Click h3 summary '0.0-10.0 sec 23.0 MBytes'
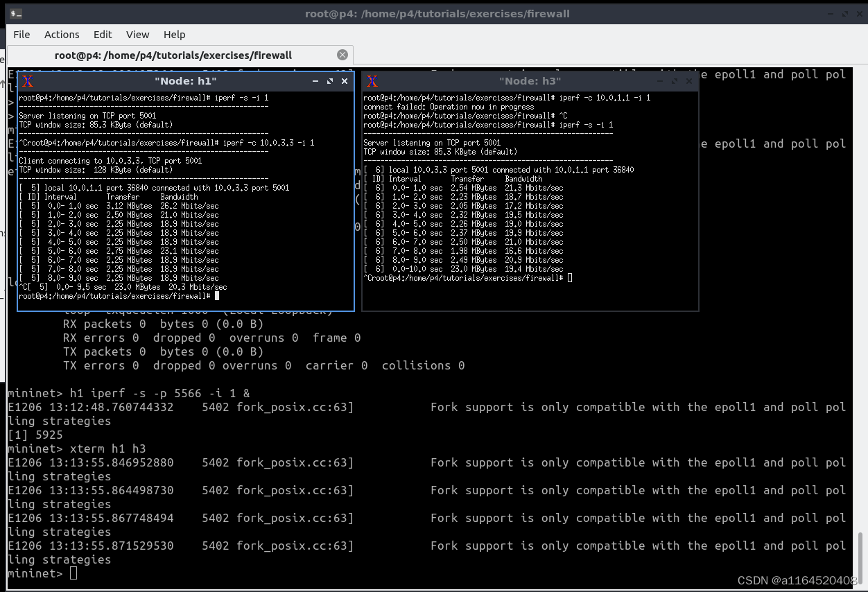 463,269
